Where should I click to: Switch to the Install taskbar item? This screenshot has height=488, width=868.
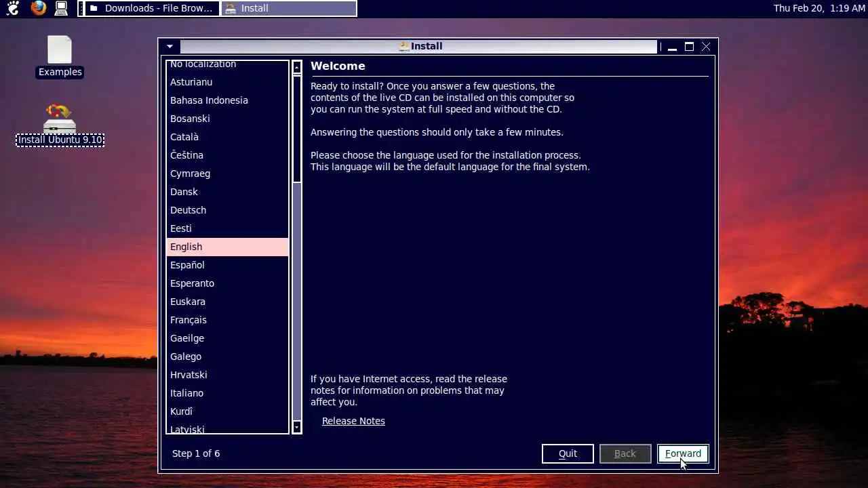click(289, 8)
